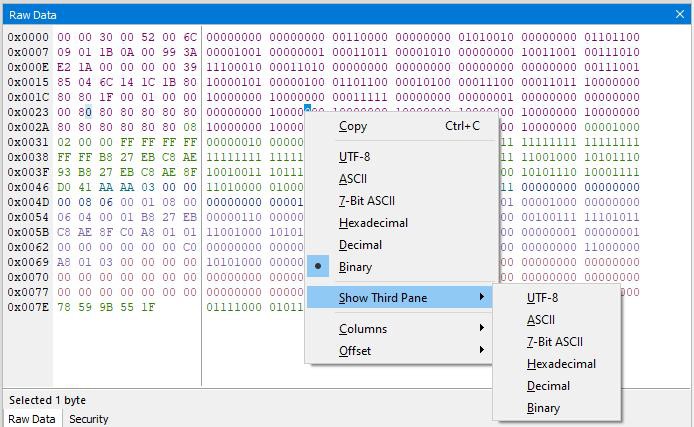The image size is (694, 427).
Task: Choose 7-Bit ASCII in the Show Third Pane submenu
Action: click(x=557, y=342)
